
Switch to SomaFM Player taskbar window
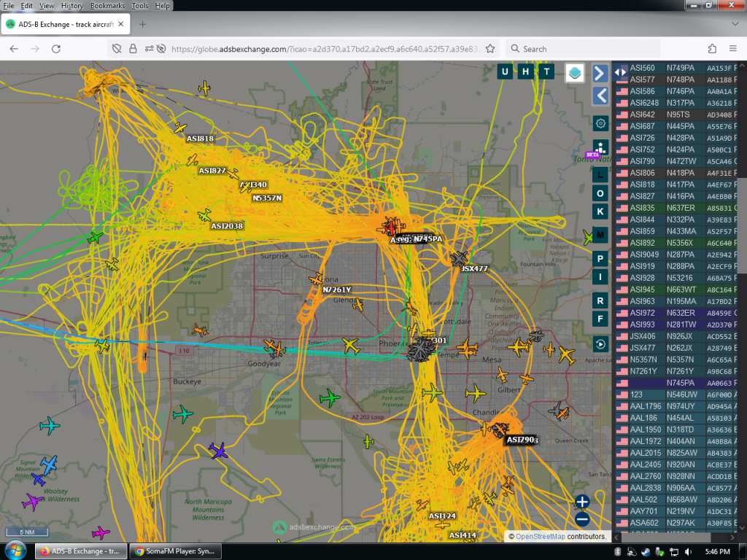tap(175, 551)
